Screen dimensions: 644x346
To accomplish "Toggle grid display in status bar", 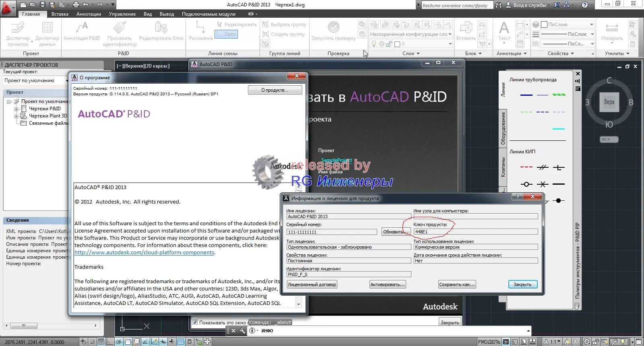I will click(x=101, y=342).
